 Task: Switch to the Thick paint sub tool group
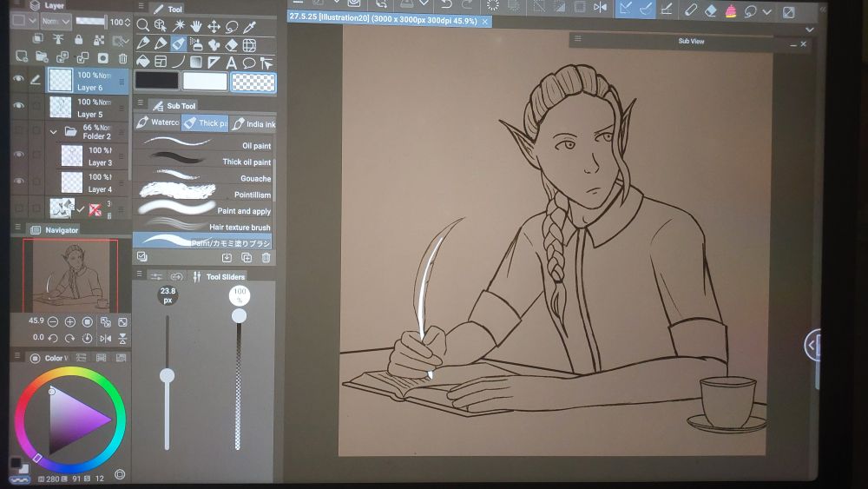click(x=206, y=123)
